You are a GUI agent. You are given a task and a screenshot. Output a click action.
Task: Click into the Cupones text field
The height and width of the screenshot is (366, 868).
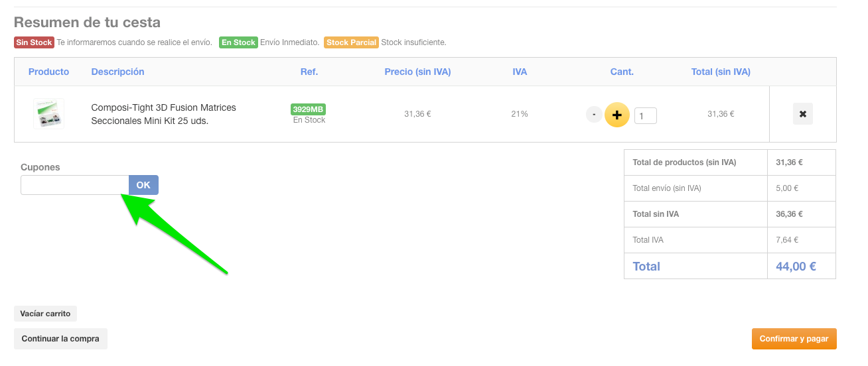tap(74, 185)
